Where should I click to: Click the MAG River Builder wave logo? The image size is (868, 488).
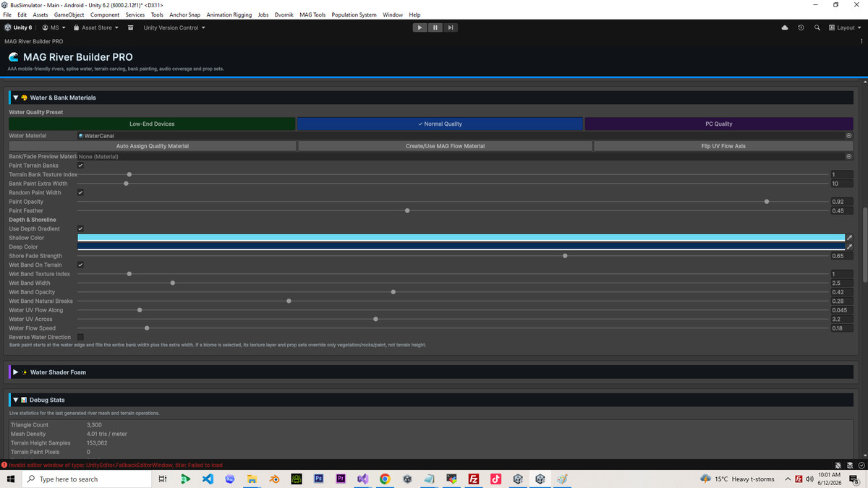tap(14, 57)
